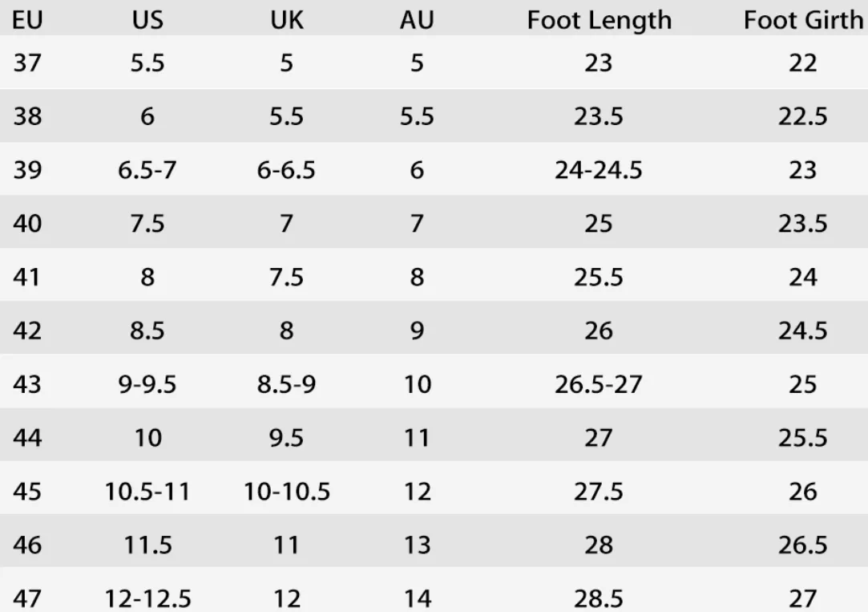Click AU size 13 cell
The image size is (868, 612).
417,545
